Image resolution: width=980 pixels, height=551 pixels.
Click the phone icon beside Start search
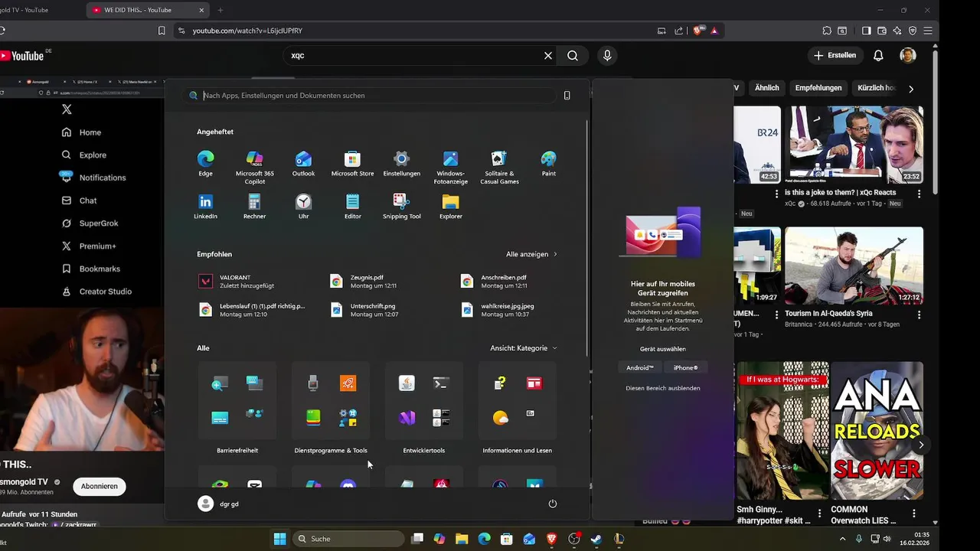[567, 96]
